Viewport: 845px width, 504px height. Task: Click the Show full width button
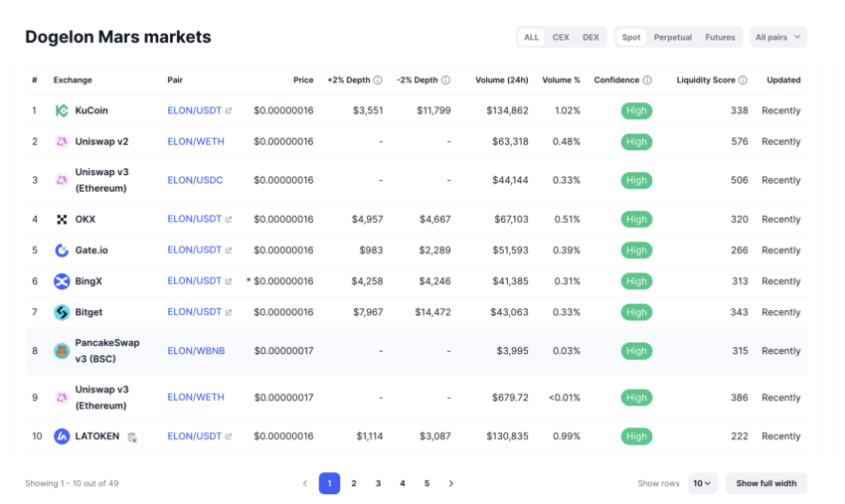pos(766,483)
